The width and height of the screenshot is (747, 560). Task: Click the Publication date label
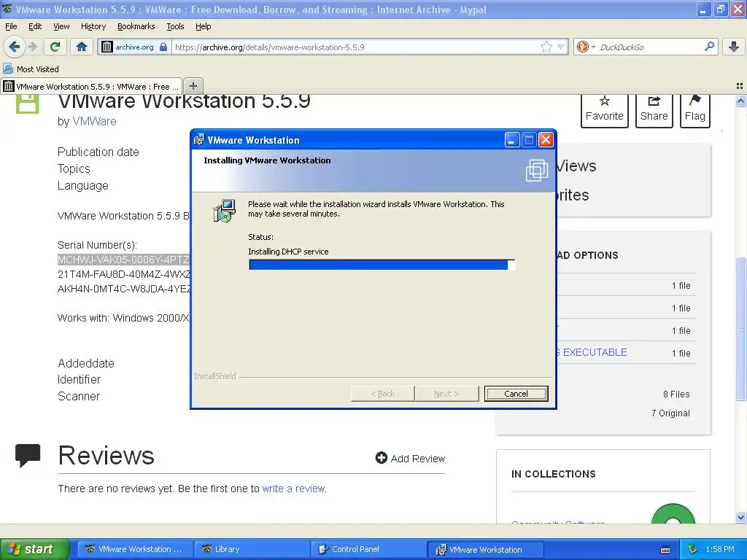point(98,152)
